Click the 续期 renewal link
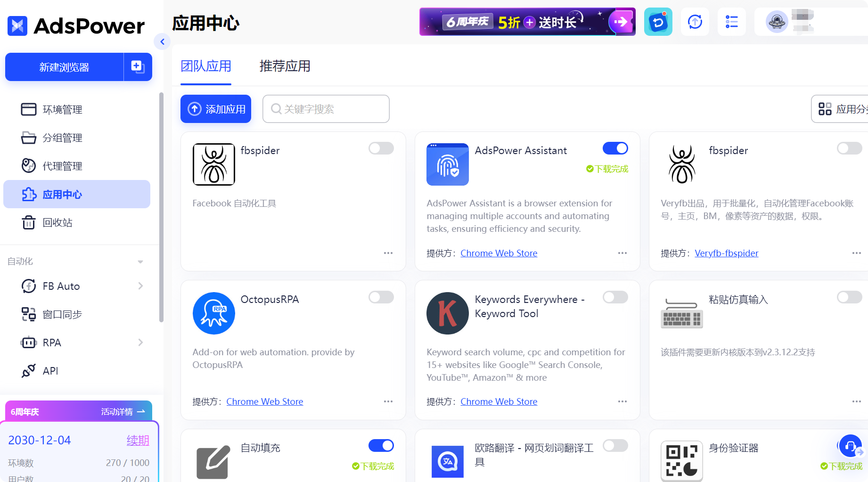This screenshot has height=482, width=868. [x=138, y=440]
